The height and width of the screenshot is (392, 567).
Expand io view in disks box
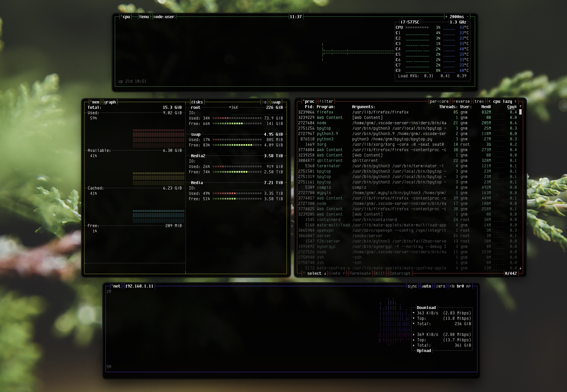point(264,102)
